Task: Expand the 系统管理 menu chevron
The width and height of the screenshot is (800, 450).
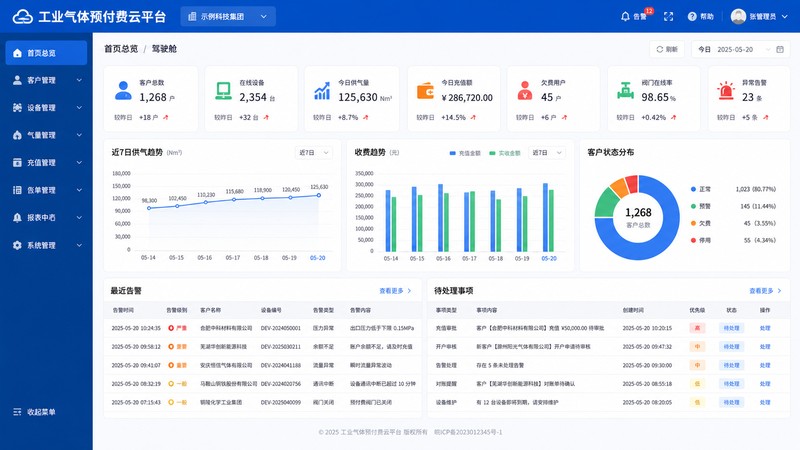Action: 79,245
